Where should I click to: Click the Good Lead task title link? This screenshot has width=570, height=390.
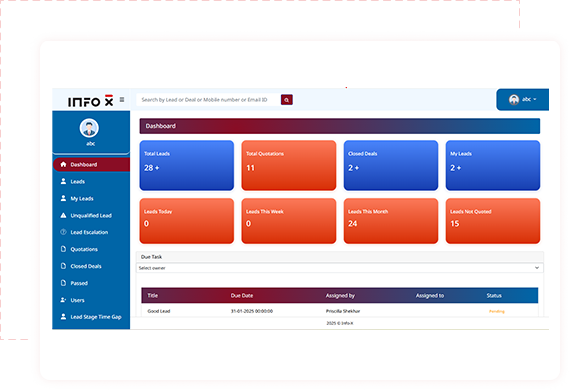click(x=158, y=311)
